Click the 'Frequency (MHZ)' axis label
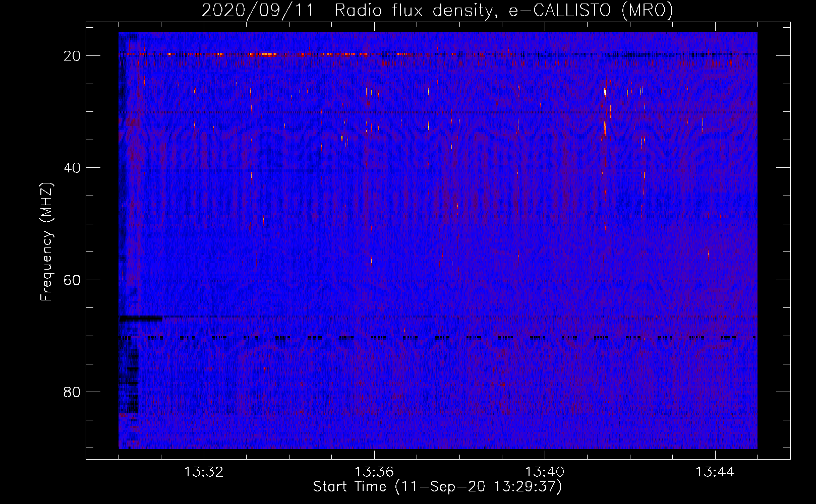This screenshot has width=816, height=504. tap(46, 241)
